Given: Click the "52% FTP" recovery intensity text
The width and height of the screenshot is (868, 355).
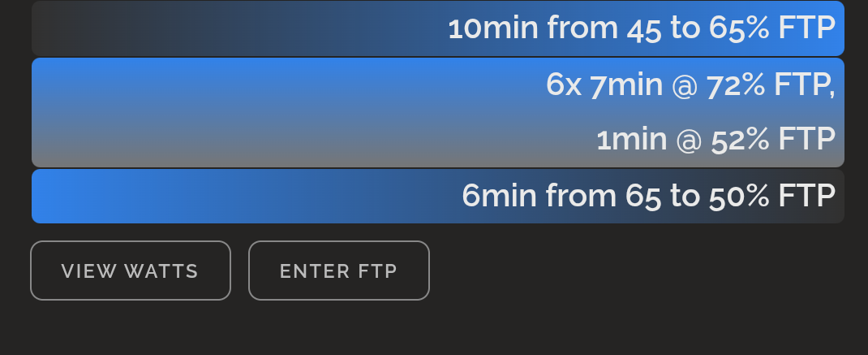Looking at the screenshot, I should click(772, 140).
